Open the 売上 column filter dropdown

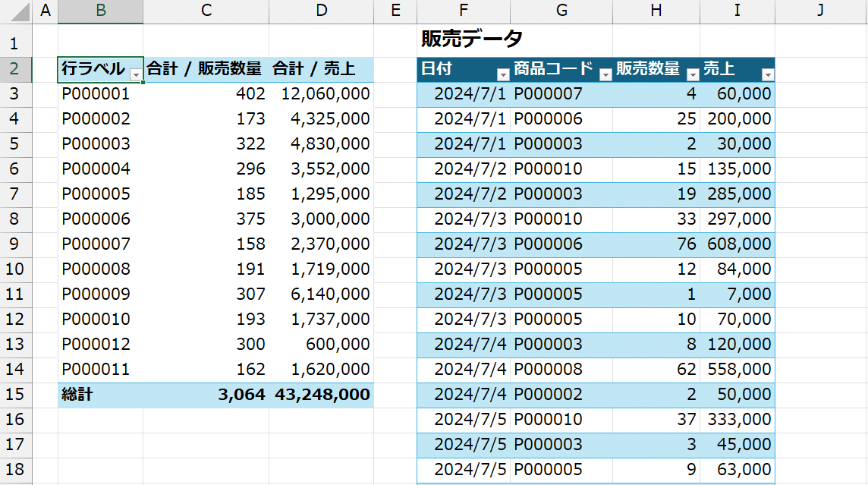coord(768,74)
